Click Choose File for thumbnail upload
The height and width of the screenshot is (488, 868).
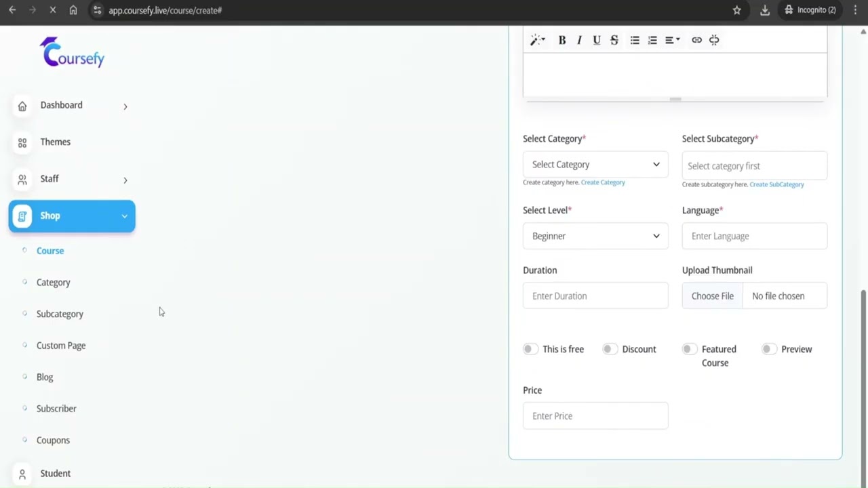click(712, 296)
